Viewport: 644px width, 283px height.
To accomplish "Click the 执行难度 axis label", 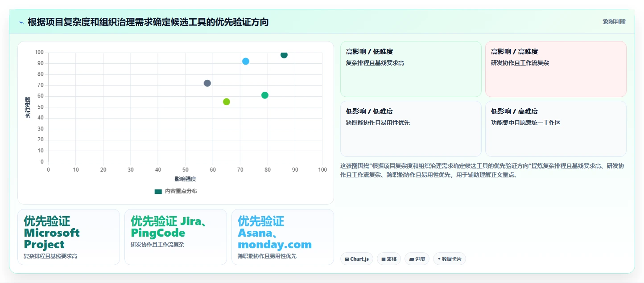I will [28, 107].
